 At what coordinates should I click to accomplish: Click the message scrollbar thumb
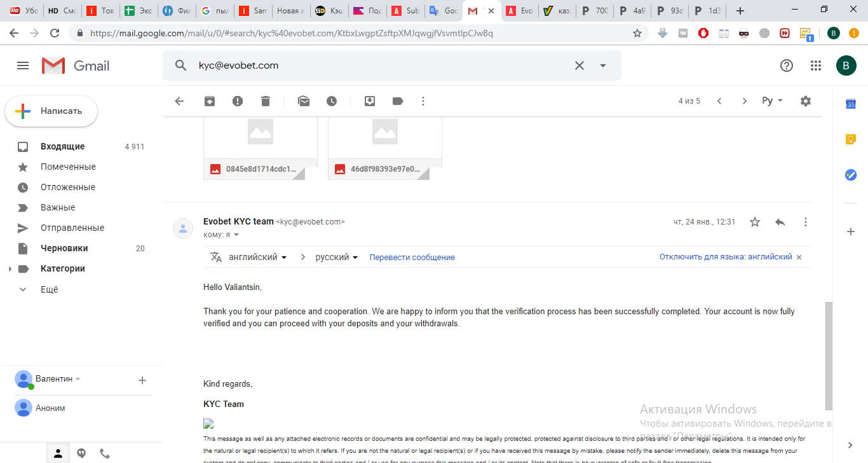click(x=828, y=356)
